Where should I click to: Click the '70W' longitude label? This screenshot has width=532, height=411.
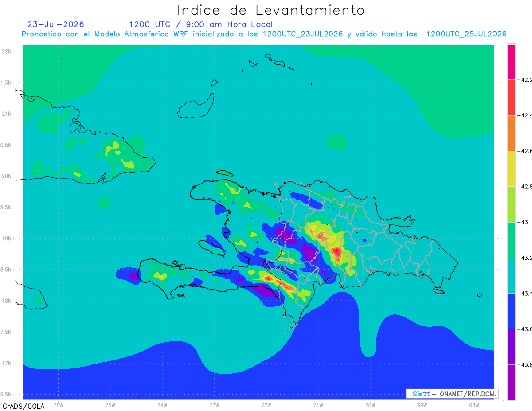[x=370, y=405]
